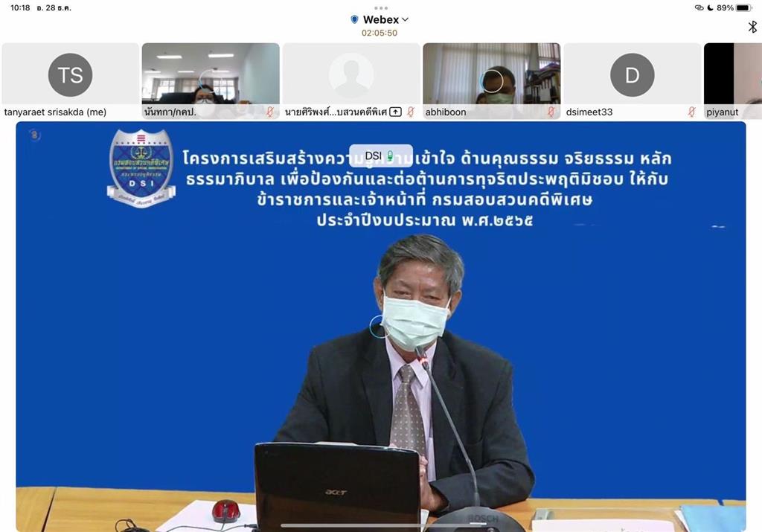Open the three-dot multitasking menu at top

381,7
